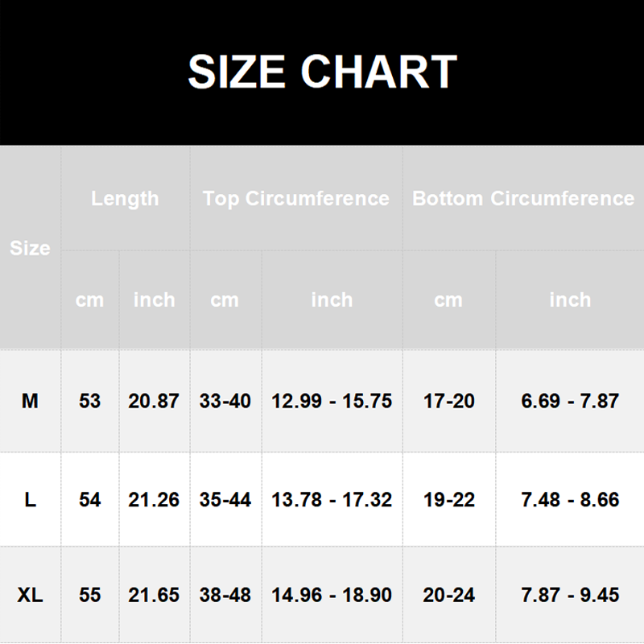Click the 13.78 - 17.32 inch cell
The width and height of the screenshot is (644, 644).
click(332, 500)
